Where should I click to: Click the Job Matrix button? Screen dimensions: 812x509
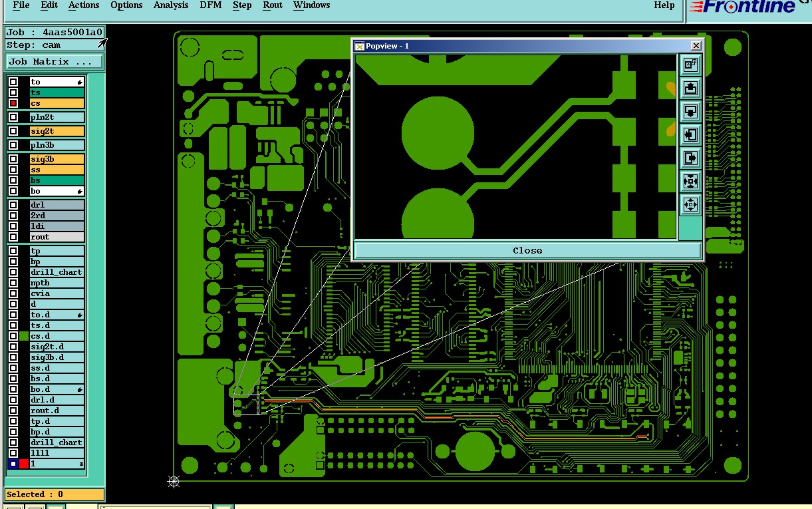tap(55, 62)
